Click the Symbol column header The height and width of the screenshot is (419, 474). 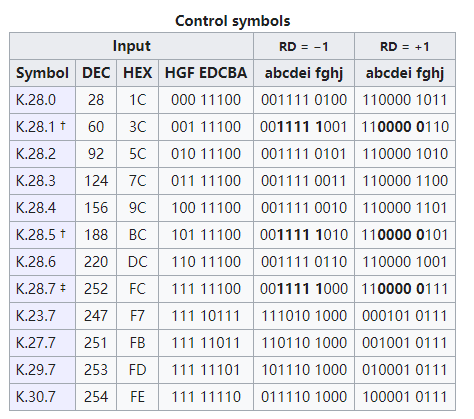tap(43, 73)
